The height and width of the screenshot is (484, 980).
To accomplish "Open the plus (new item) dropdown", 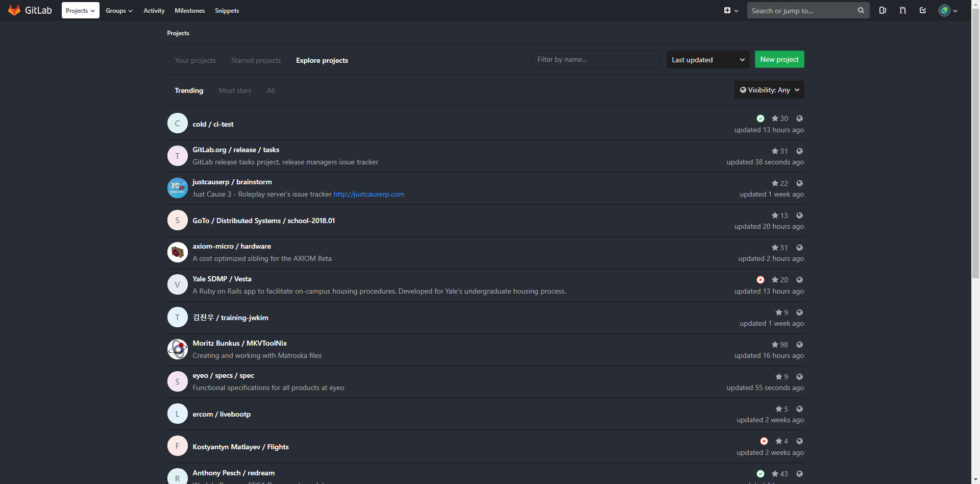I will tap(731, 10).
